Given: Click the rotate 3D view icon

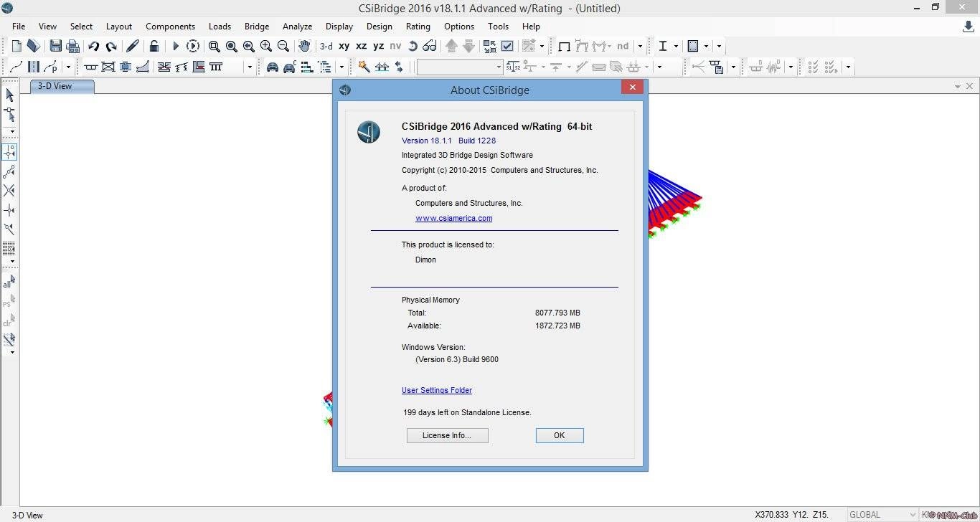Looking at the screenshot, I should (413, 46).
